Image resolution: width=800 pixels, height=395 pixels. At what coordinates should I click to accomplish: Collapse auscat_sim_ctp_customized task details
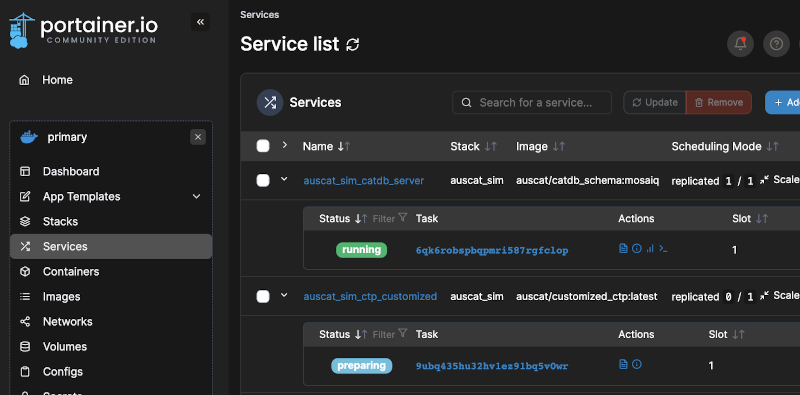click(284, 295)
